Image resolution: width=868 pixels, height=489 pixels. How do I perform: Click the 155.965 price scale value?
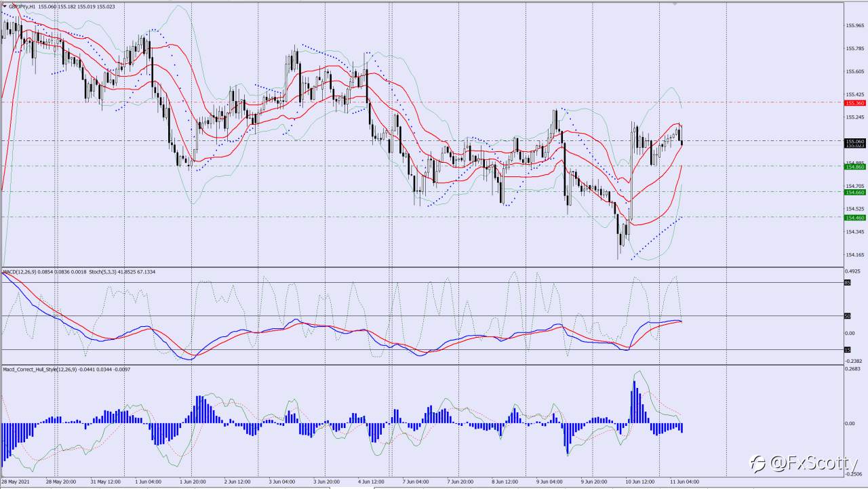pos(854,26)
